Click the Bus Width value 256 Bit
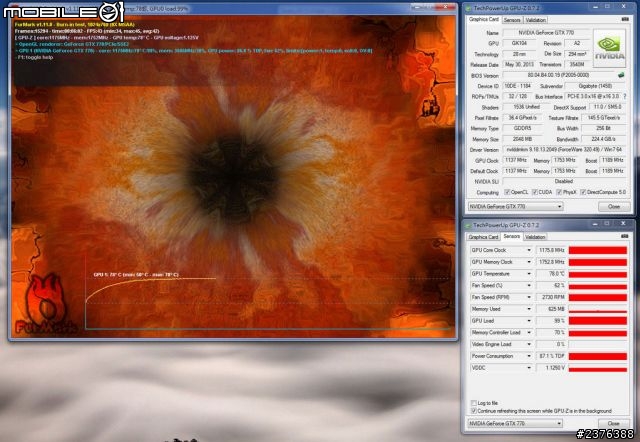Screen dimensions: 640x442 (603, 128)
